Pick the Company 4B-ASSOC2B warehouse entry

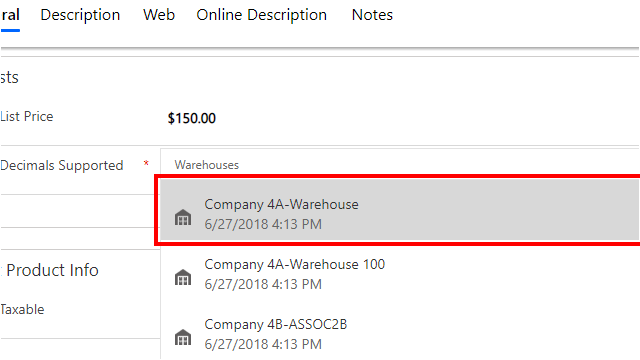(400, 334)
